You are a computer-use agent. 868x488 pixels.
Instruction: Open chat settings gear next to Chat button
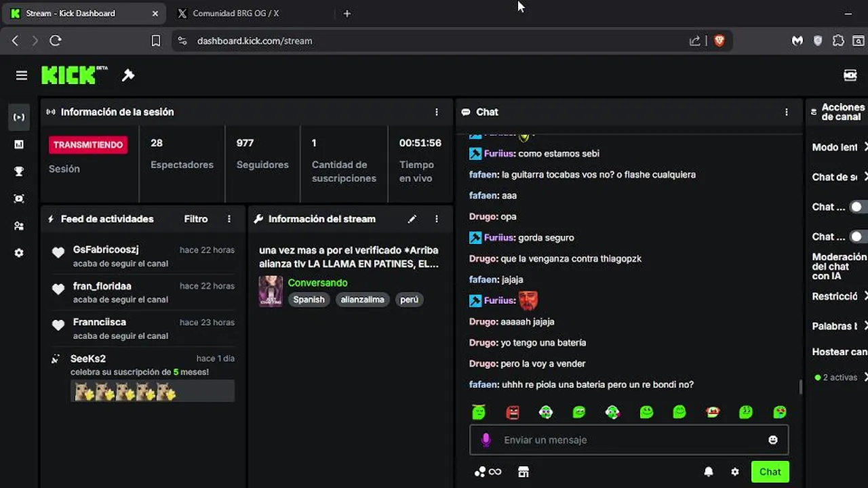click(x=735, y=472)
